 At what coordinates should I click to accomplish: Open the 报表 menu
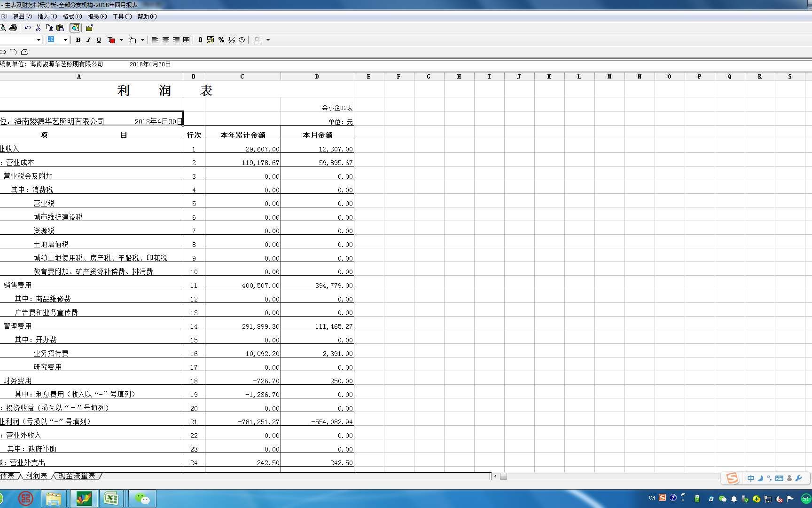[x=97, y=16]
